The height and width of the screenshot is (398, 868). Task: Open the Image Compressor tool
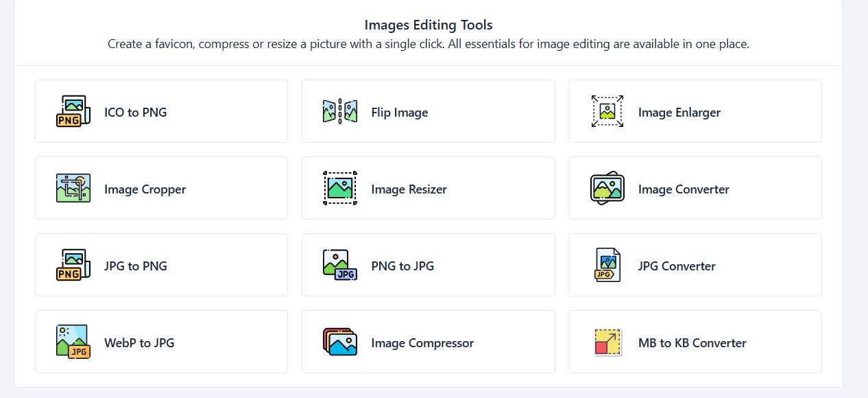[x=428, y=342]
